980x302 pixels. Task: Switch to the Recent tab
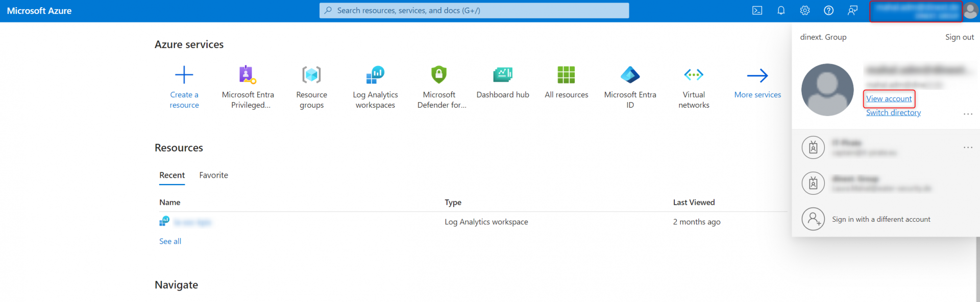[172, 175]
